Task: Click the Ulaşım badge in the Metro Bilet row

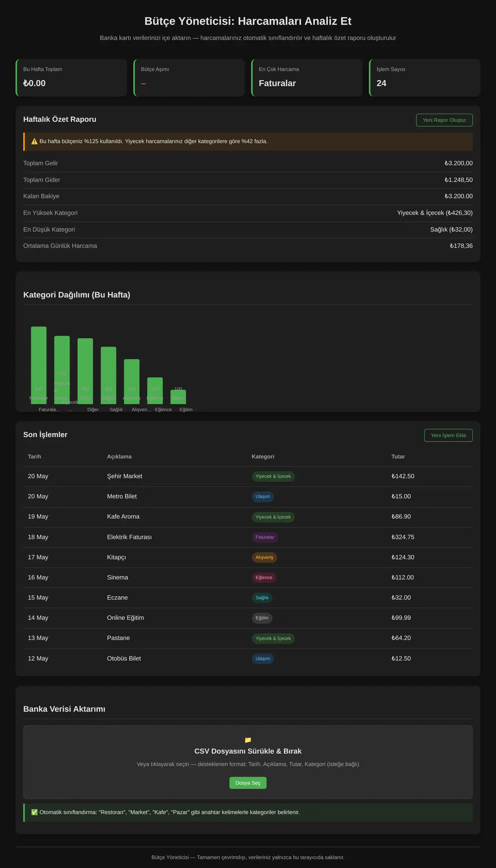Action: click(263, 496)
